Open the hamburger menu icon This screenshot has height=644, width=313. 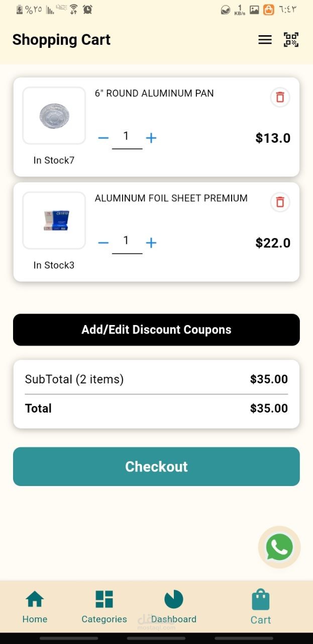tap(265, 40)
